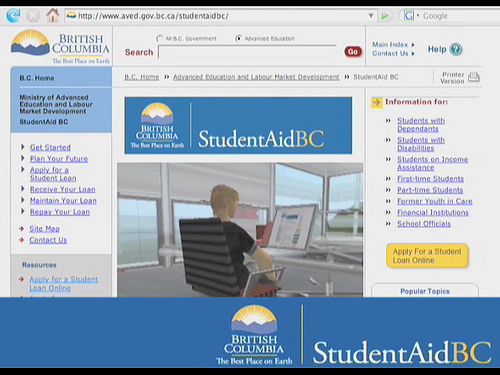Select StudentAid BC sidebar item
This screenshot has height=375, width=500.
coord(43,122)
